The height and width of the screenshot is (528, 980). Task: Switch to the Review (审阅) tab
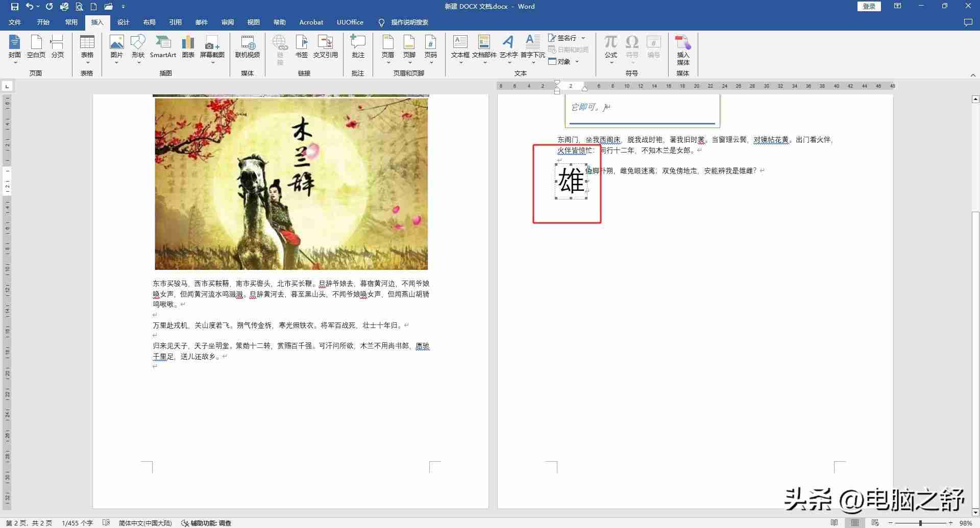[x=228, y=22]
